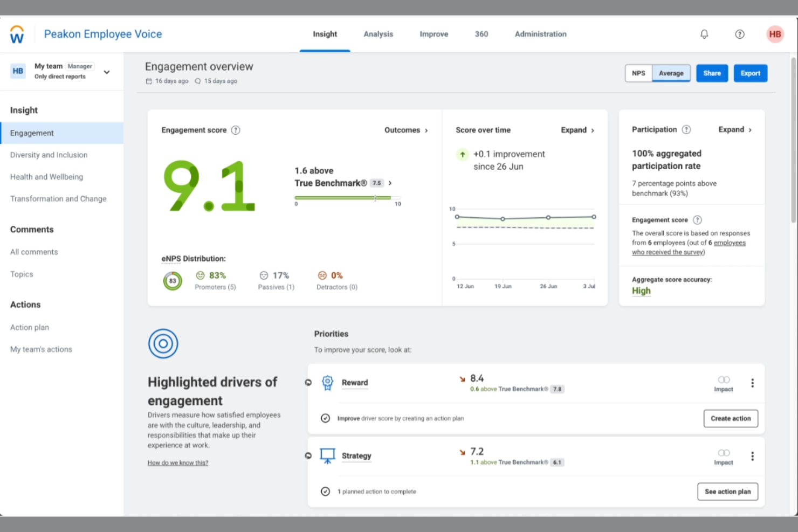Click the HB profile avatar

click(775, 34)
